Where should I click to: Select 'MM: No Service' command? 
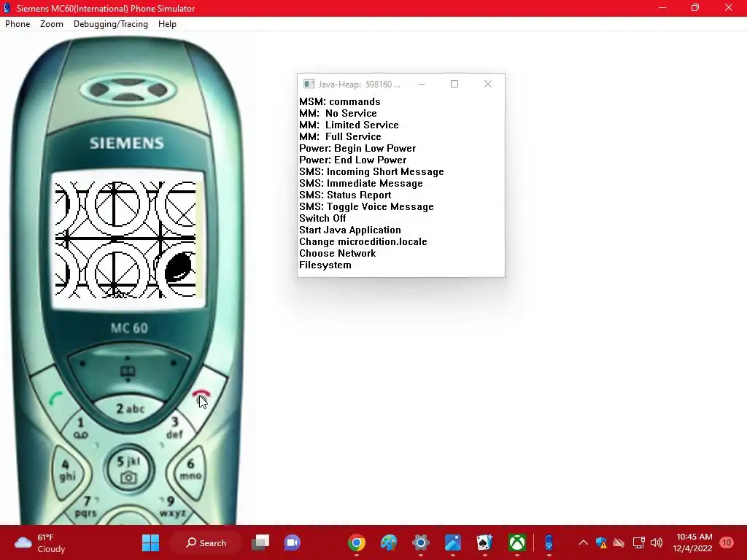(x=338, y=113)
